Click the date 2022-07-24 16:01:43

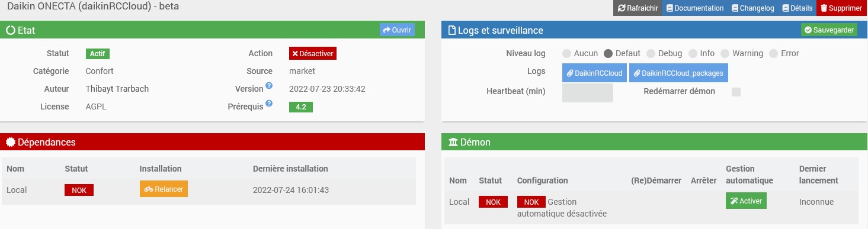click(x=291, y=190)
